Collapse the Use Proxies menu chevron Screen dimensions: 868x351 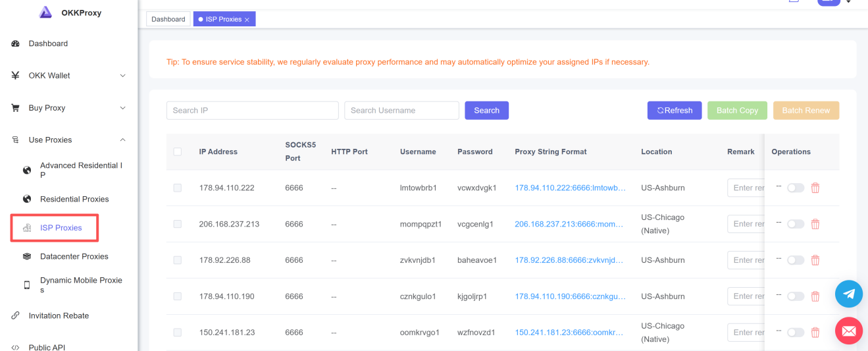[x=122, y=140]
